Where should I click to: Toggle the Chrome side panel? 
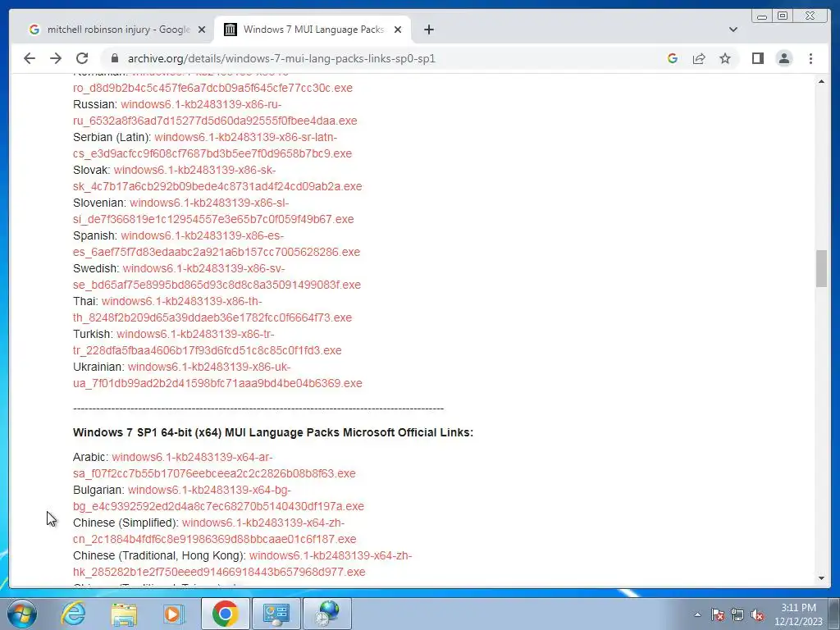tap(757, 58)
